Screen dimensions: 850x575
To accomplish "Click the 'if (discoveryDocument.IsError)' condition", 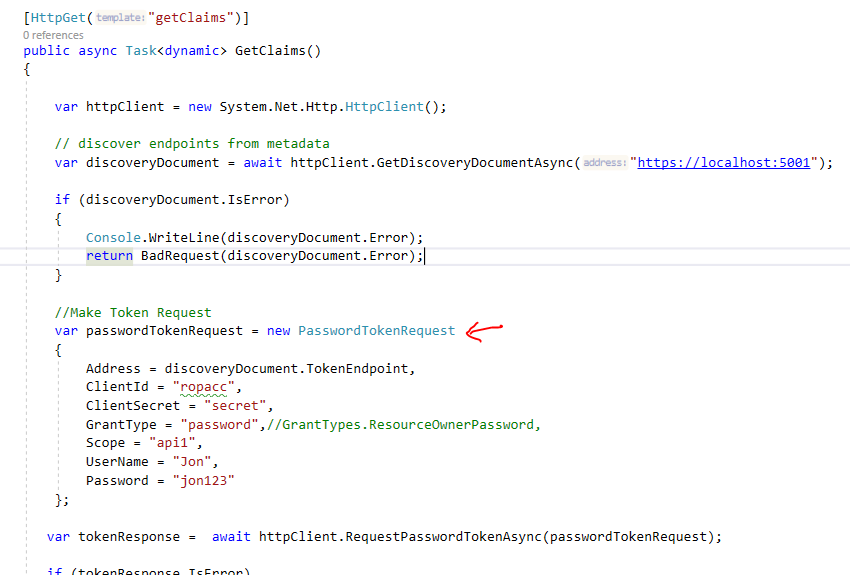I will [172, 200].
